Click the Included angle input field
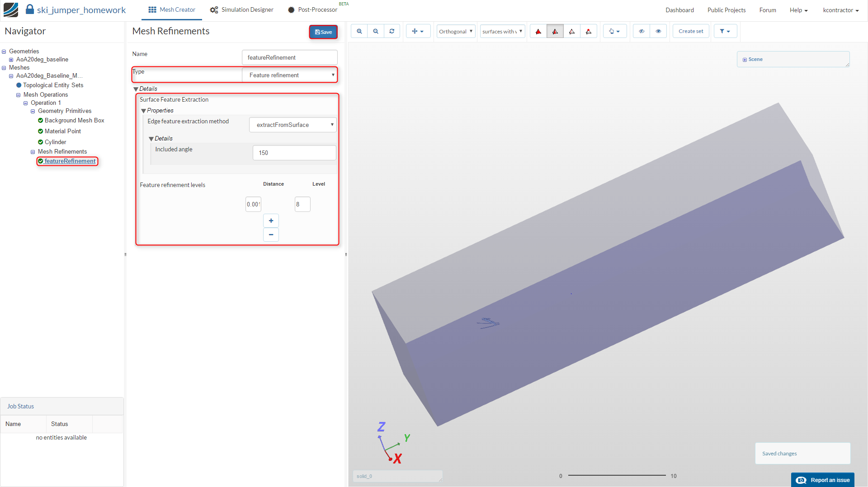 pos(294,153)
